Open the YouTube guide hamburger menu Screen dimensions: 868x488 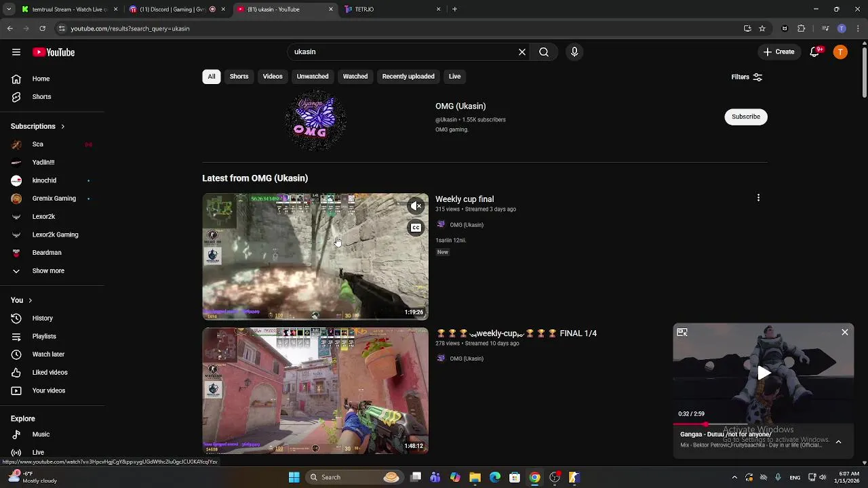pyautogui.click(x=16, y=52)
